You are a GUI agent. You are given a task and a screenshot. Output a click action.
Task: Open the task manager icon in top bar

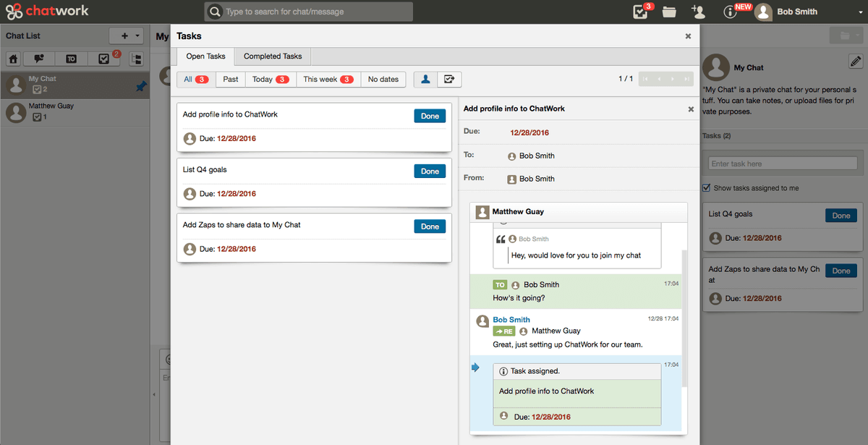(x=640, y=12)
